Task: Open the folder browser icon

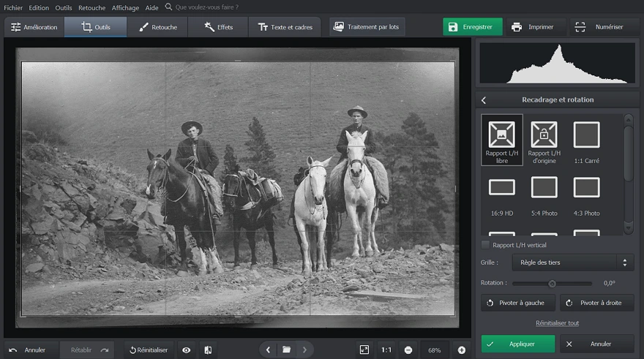Action: (287, 350)
